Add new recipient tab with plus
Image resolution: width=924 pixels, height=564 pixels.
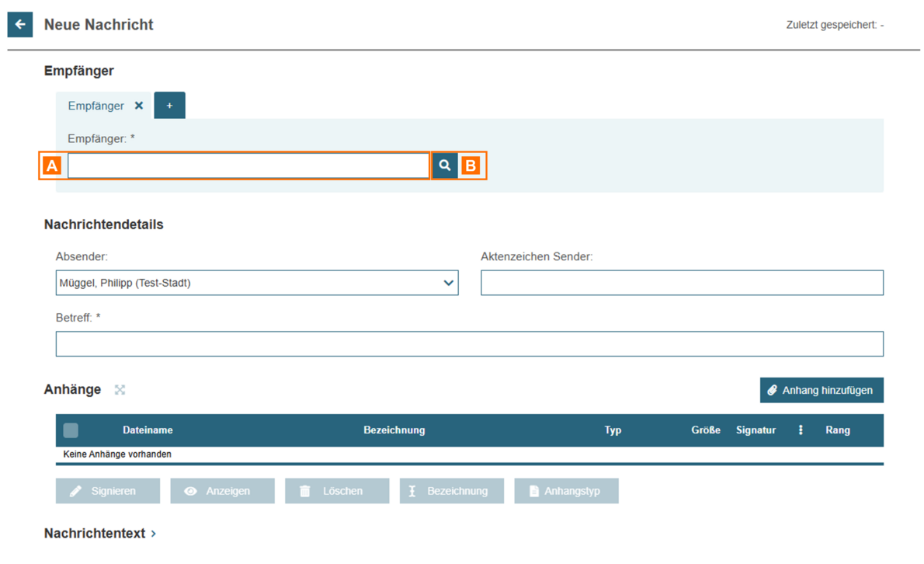coord(169,106)
